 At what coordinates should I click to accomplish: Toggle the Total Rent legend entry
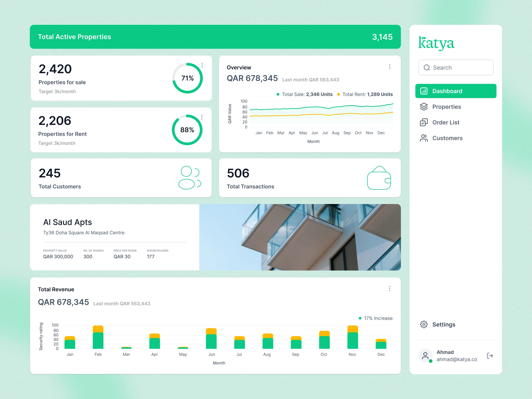click(x=365, y=94)
